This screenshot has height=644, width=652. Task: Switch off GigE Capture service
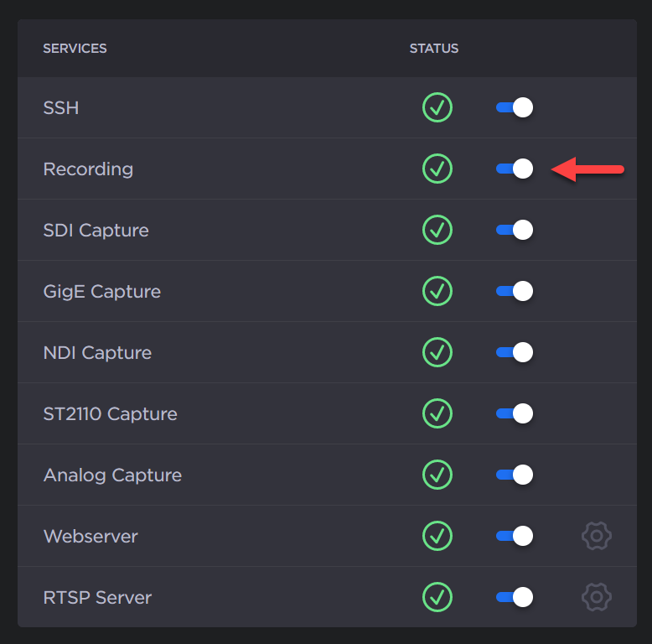point(515,291)
